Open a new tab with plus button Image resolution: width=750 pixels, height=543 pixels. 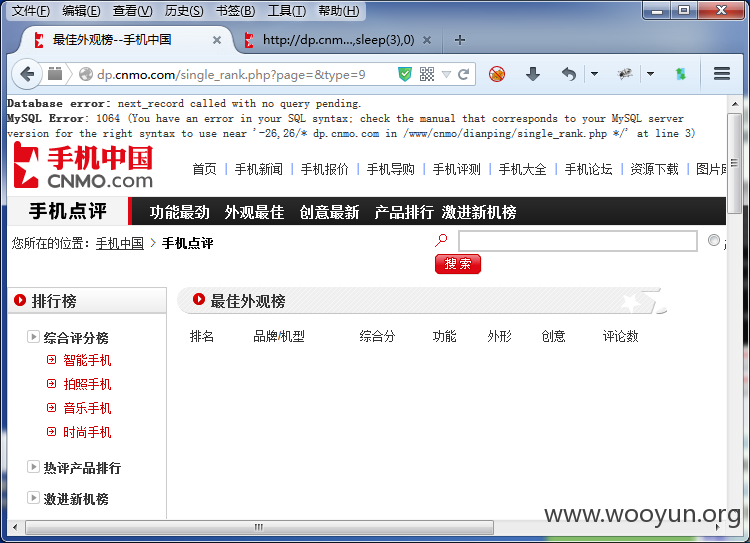460,40
